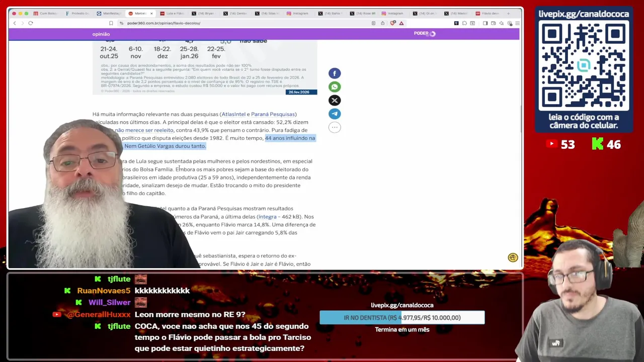Share article on X

click(335, 101)
